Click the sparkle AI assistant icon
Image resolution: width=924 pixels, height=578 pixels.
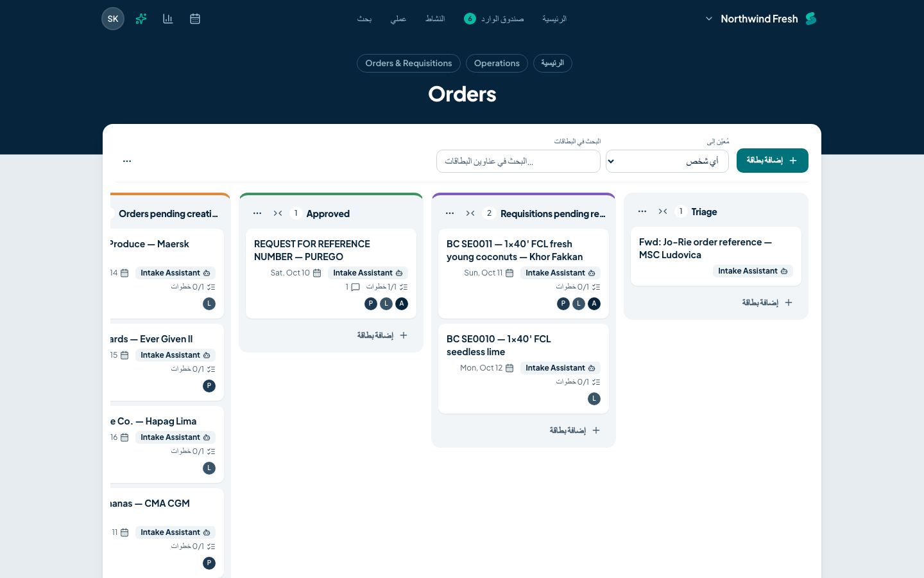click(x=141, y=19)
